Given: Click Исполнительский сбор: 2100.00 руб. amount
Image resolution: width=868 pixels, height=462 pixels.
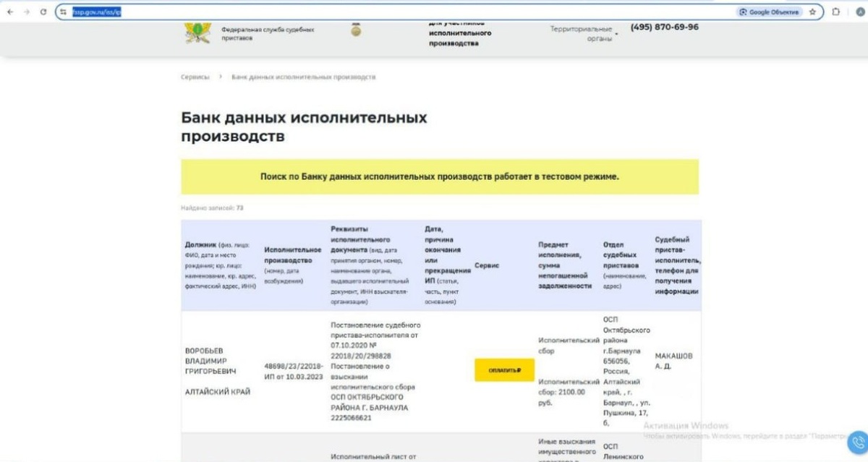Looking at the screenshot, I should click(x=569, y=392).
